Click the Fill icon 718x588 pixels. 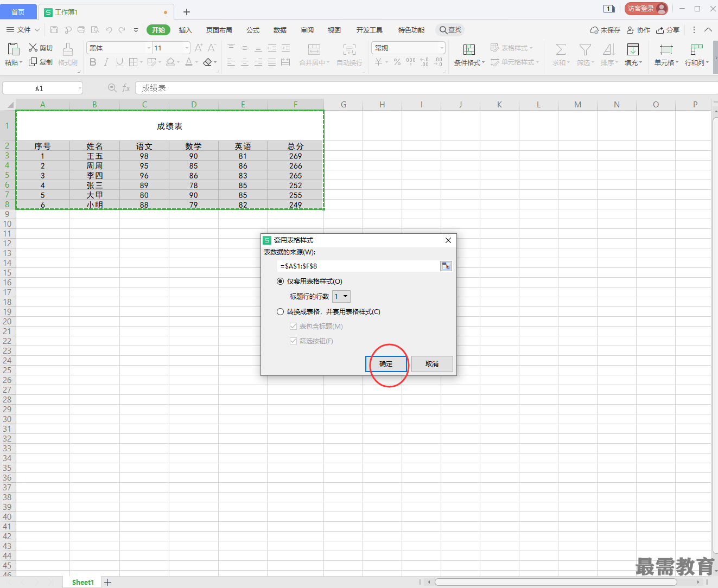tap(633, 50)
